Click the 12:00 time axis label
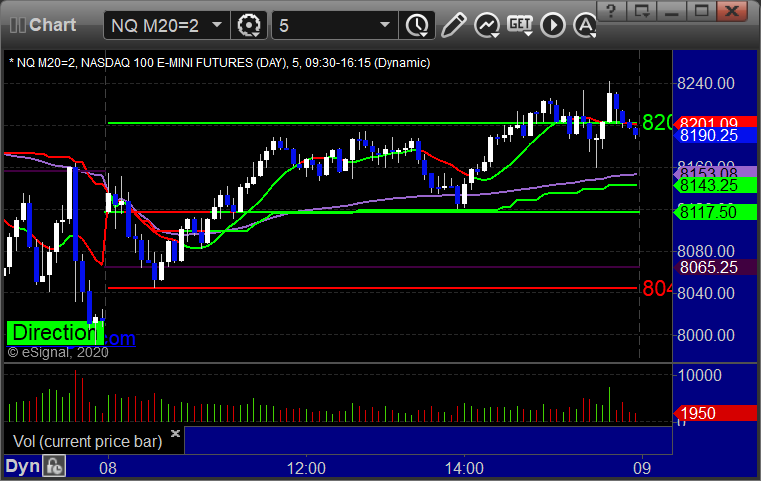This screenshot has width=761, height=481. pos(306,468)
